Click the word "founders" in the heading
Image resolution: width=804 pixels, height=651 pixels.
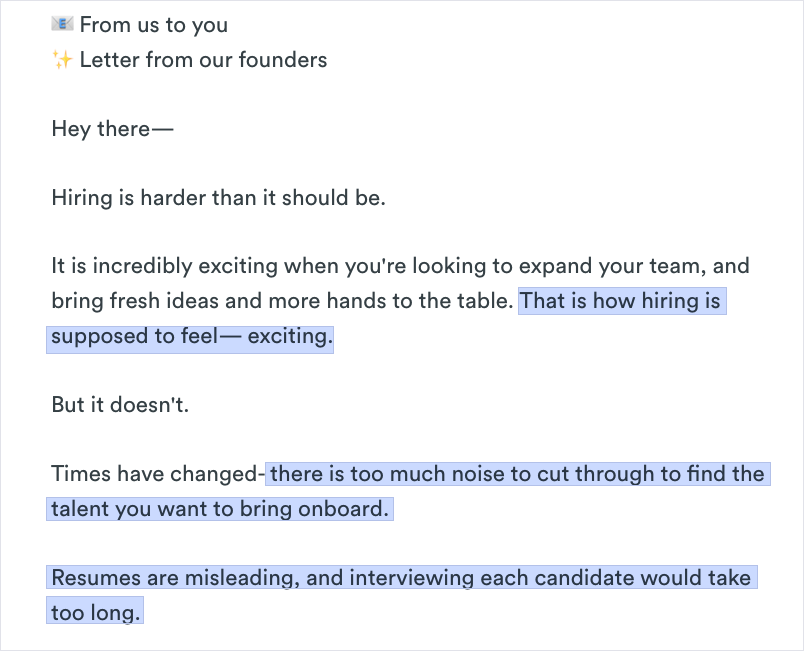click(285, 60)
